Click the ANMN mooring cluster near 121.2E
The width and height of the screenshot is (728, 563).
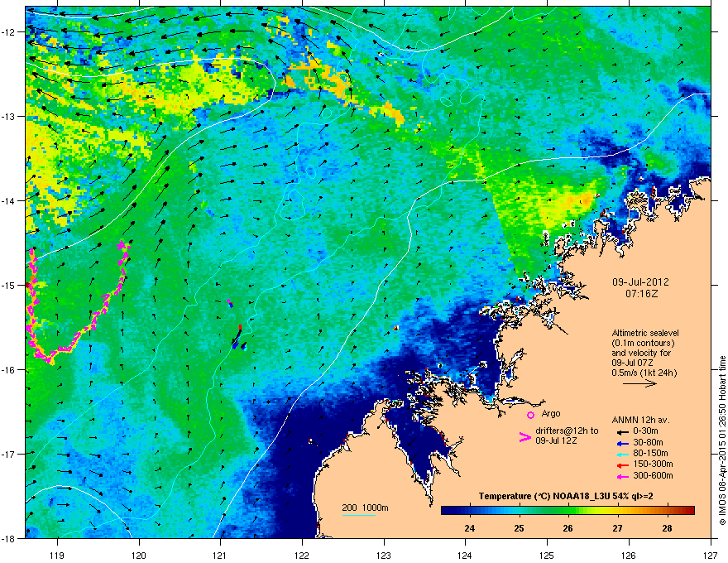tap(237, 338)
